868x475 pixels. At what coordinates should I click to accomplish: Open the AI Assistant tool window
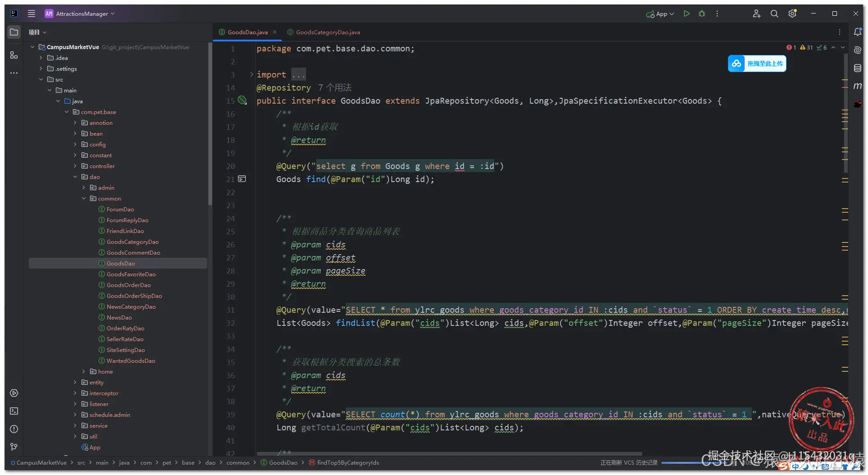click(858, 50)
